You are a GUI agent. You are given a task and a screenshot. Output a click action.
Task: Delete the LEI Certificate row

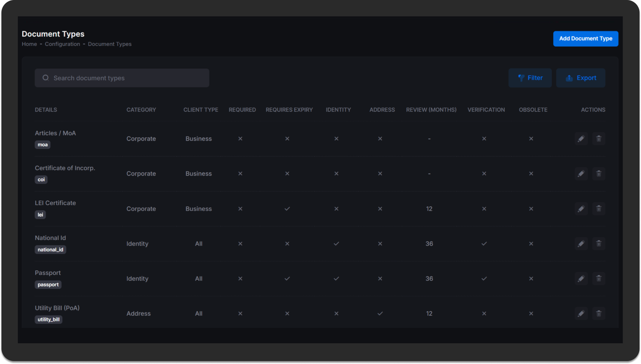(x=598, y=209)
